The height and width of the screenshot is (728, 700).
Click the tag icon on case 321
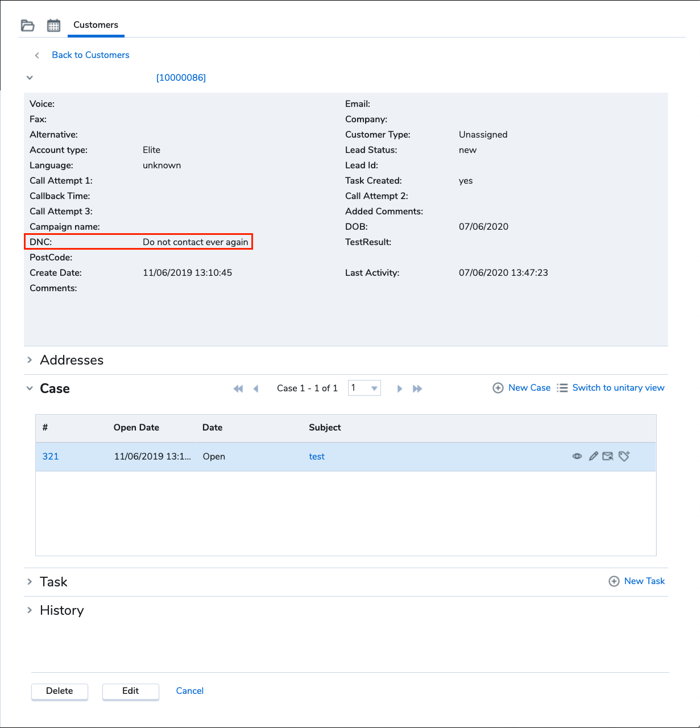[624, 456]
